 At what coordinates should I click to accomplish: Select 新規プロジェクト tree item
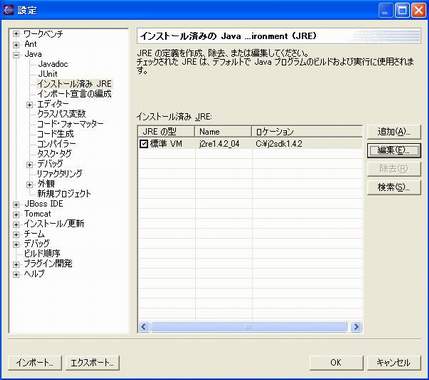(x=64, y=193)
